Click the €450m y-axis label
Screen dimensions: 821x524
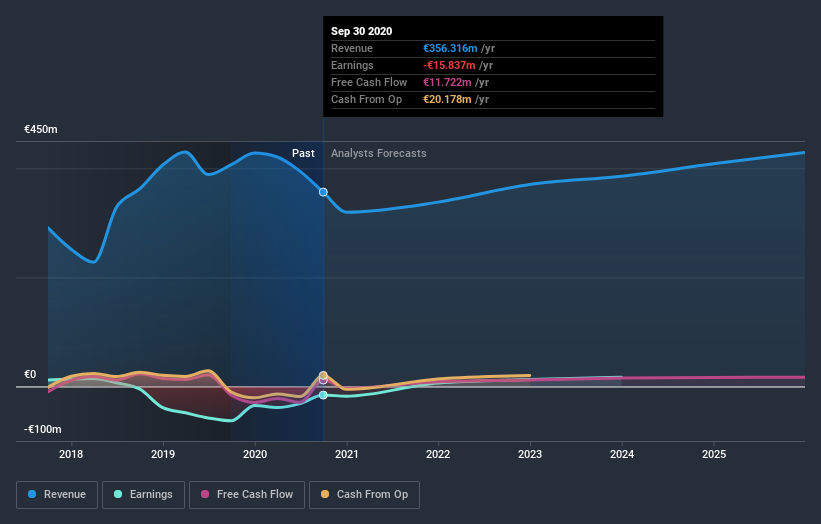coord(41,129)
